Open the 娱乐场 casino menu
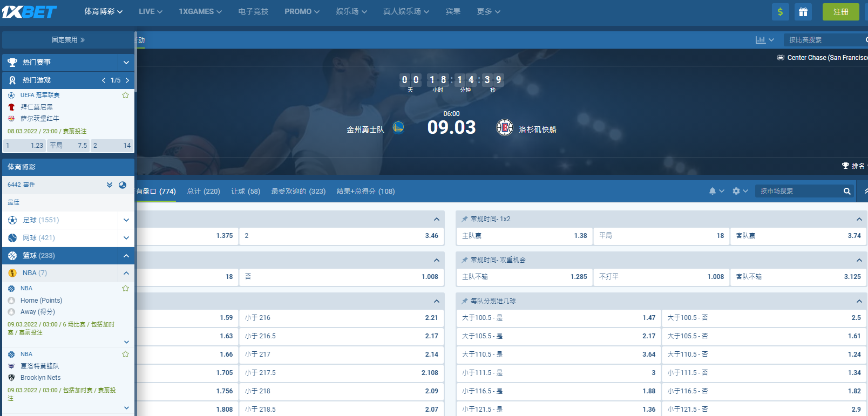The image size is (868, 416). tap(351, 11)
